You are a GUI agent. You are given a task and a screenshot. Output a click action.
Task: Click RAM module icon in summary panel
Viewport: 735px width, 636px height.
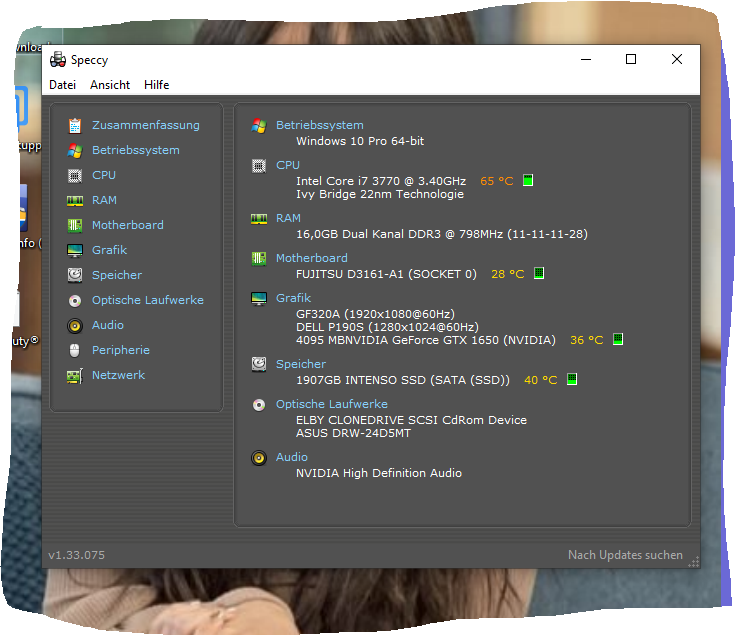pos(259,219)
